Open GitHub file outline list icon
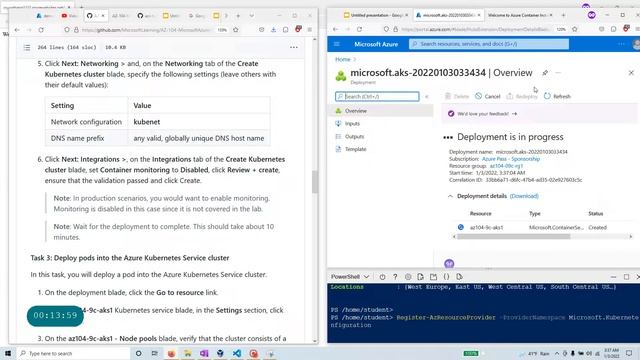Viewport: 640px width, 360px height. pos(27,47)
